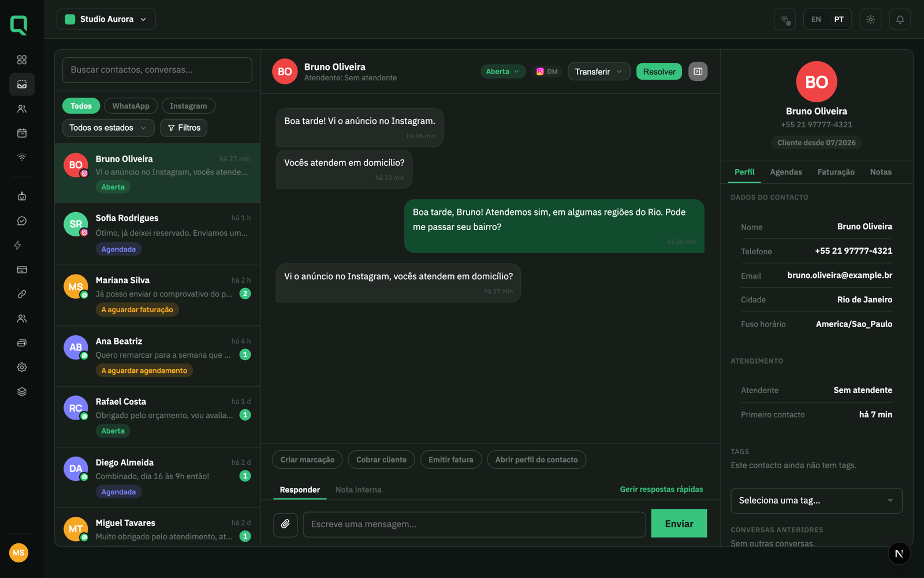Open the Filtros button
Screen dimensions: 924x578
(184, 128)
